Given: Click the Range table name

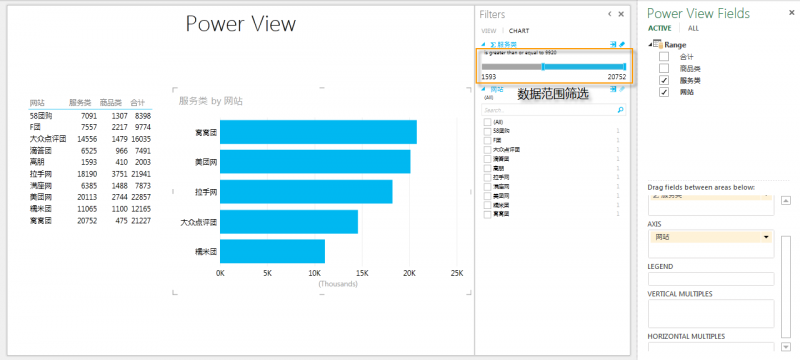Looking at the screenshot, I should pos(675,45).
